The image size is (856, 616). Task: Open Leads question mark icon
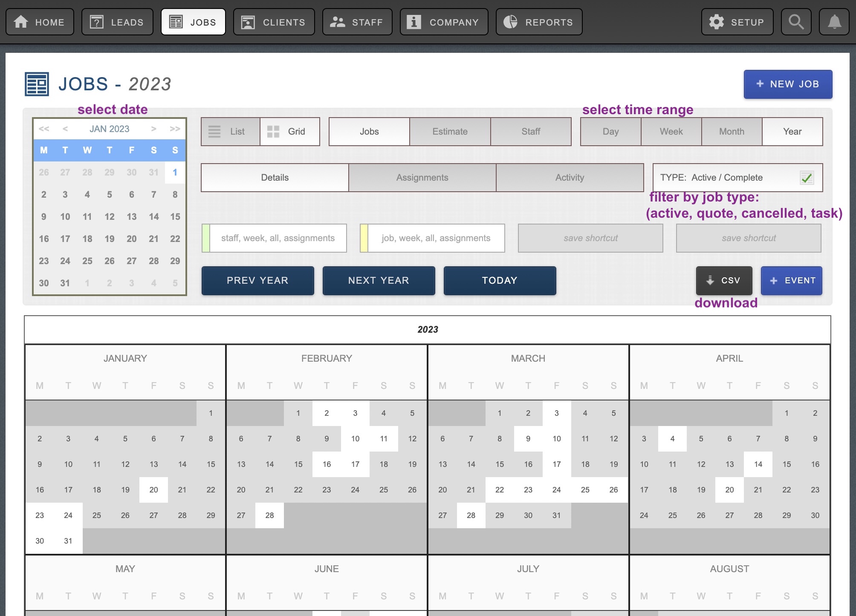pyautogui.click(x=97, y=22)
